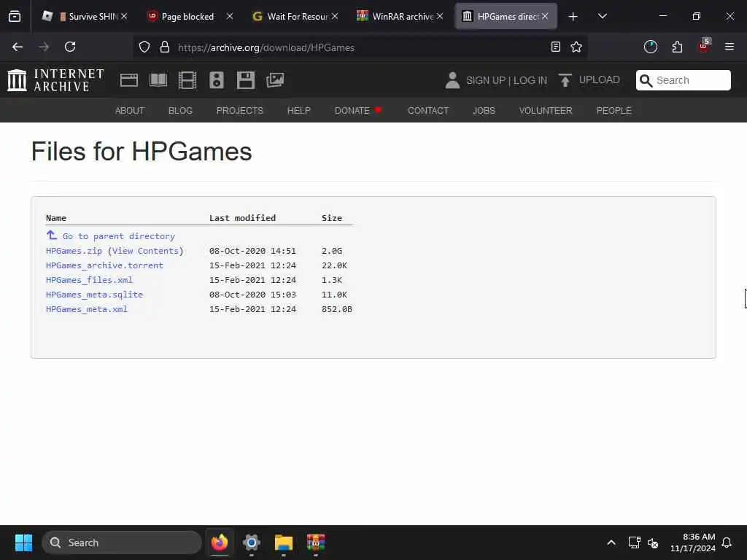
Task: Switch to the WinRAR archive tab
Action: pyautogui.click(x=402, y=17)
